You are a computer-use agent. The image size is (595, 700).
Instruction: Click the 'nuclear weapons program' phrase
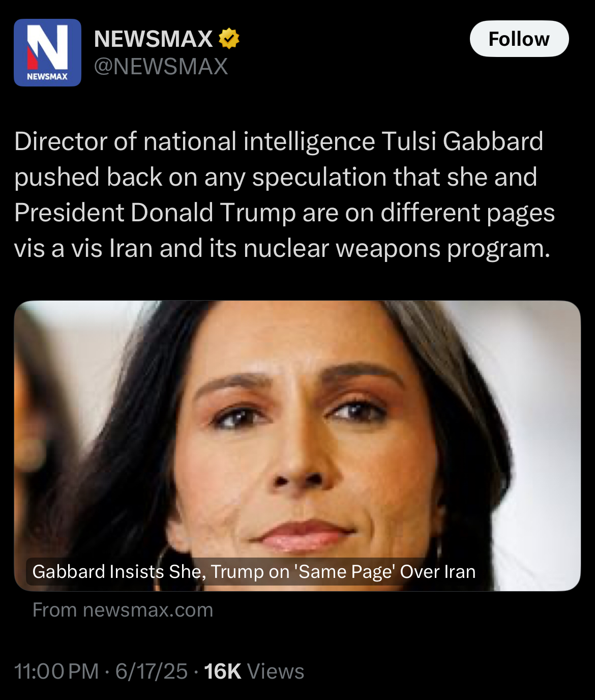point(397,249)
